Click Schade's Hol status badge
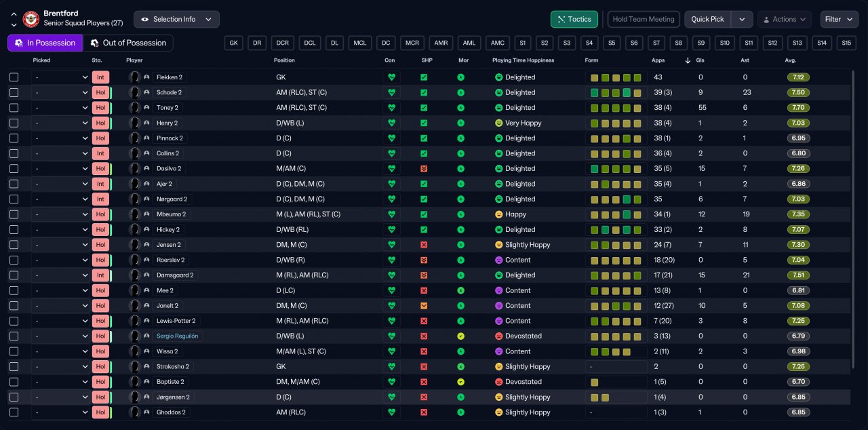The width and height of the screenshot is (868, 430). 100,93
